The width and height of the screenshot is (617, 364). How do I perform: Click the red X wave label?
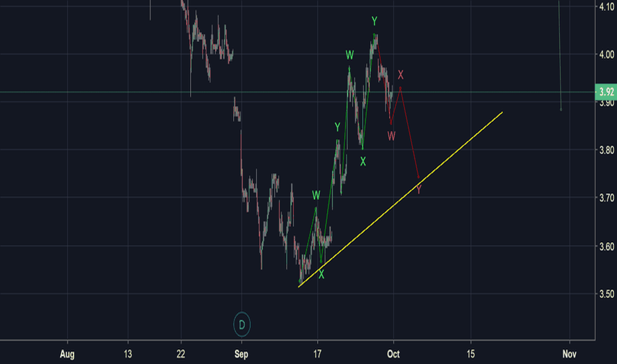[x=401, y=75]
